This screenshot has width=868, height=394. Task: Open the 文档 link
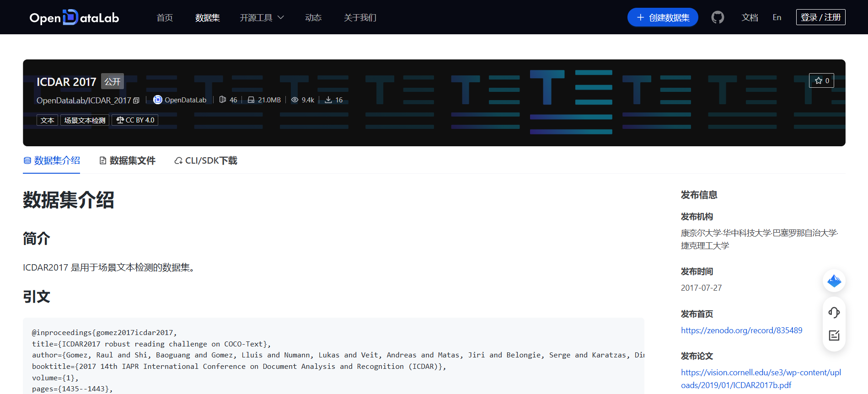coord(750,17)
